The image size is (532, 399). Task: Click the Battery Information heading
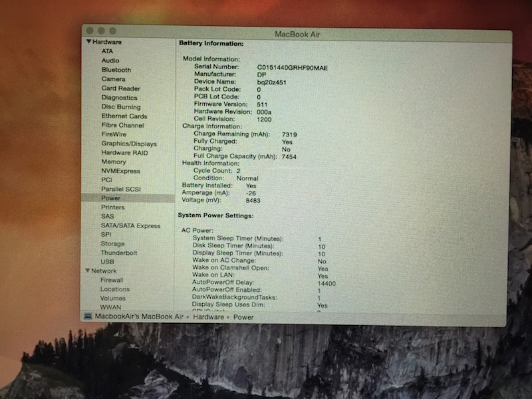211,43
